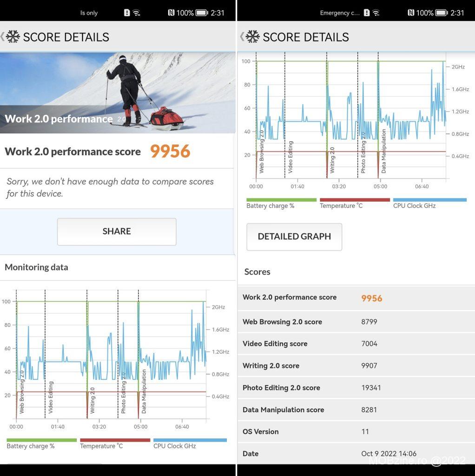Tap the Work 2.0 performance skier banner image
The height and width of the screenshot is (476, 475).
(118, 93)
